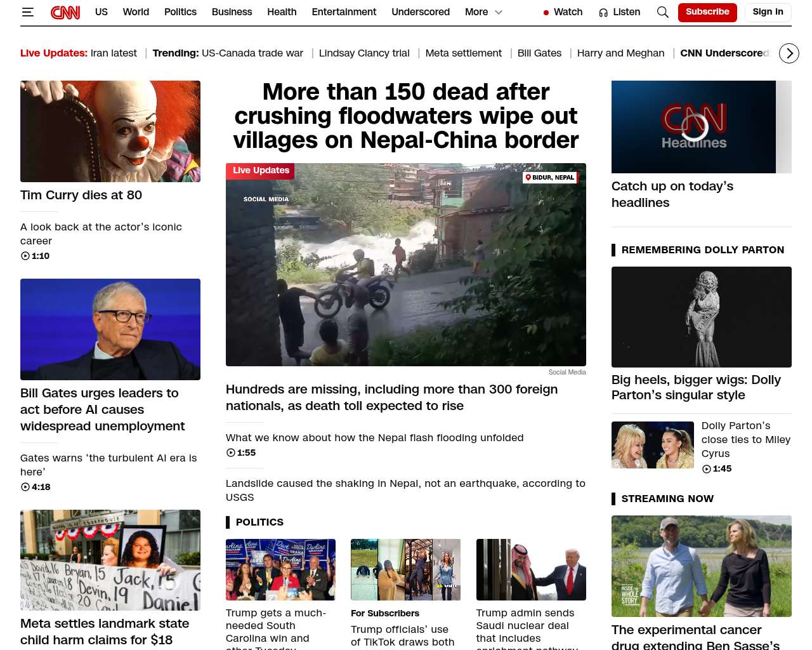Play the Nepal flood video image
This screenshot has height=650, width=812.
406,265
